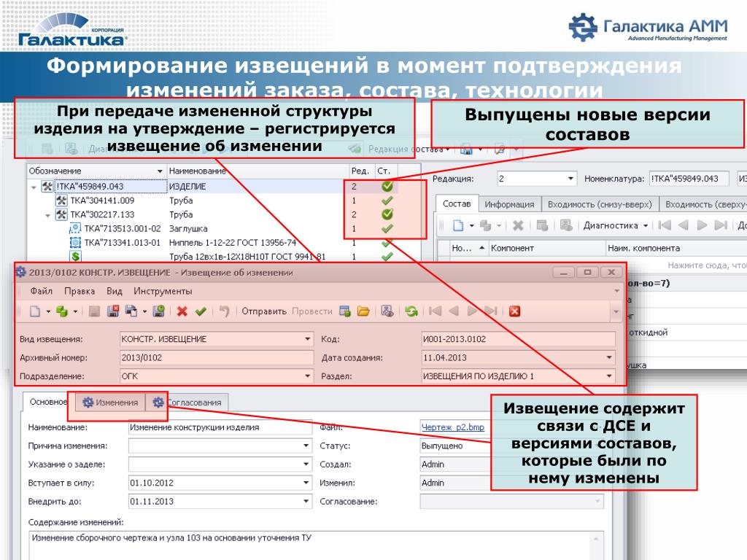
Task: Go to first record in notice toolbar
Action: (435, 311)
